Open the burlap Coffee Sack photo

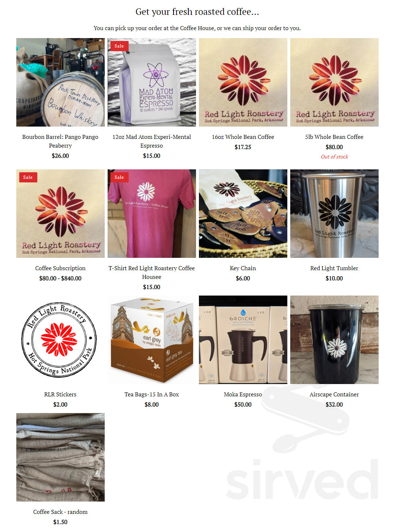click(x=61, y=457)
